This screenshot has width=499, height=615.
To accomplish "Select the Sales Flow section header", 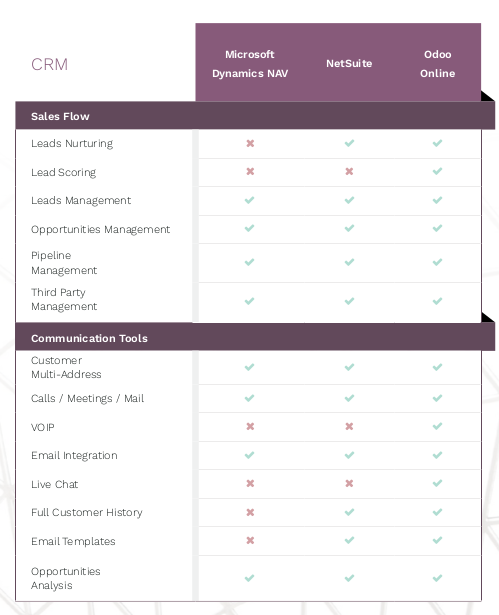I will point(255,116).
